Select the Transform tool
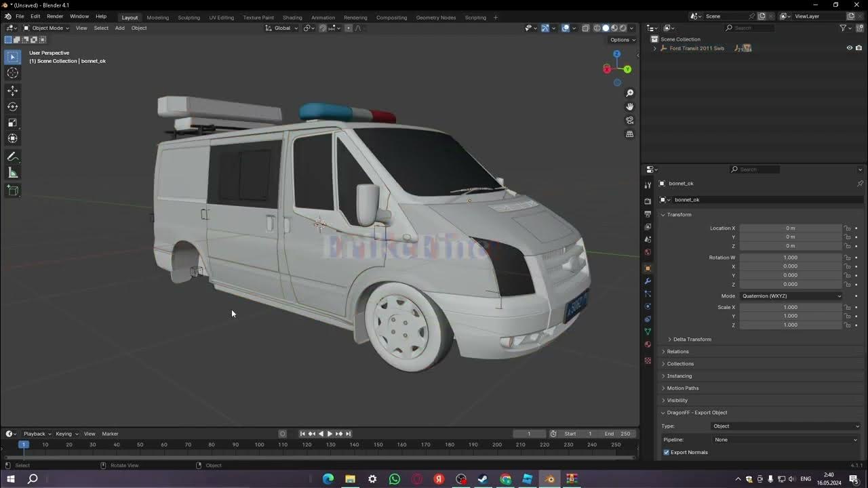The image size is (868, 488). tap(13, 138)
